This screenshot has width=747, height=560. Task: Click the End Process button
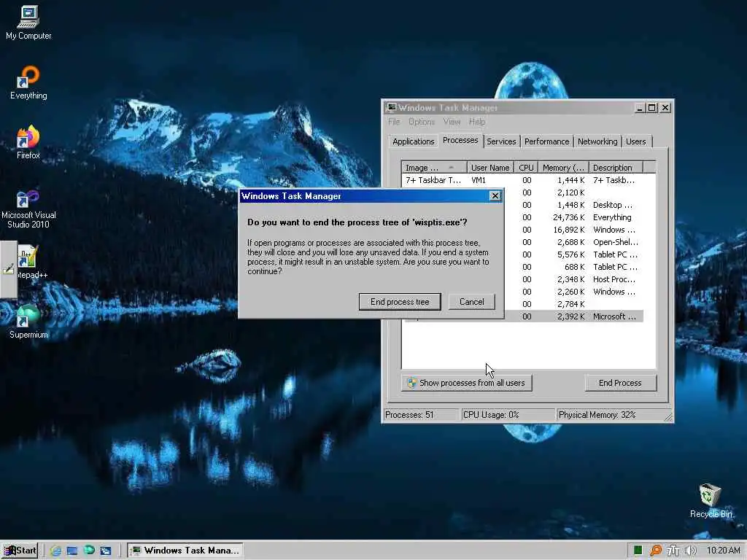[x=620, y=383]
